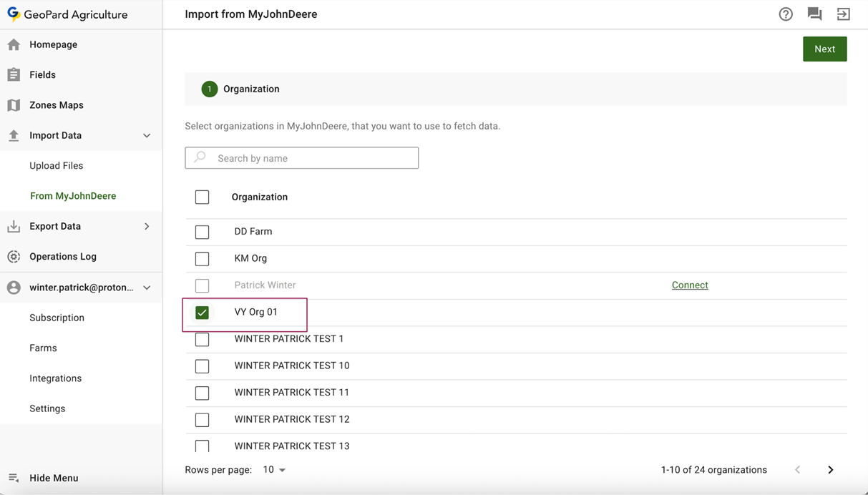Viewport: 868px width, 495px height.
Task: Uncheck the VY Org 01 checkbox
Action: coord(203,313)
